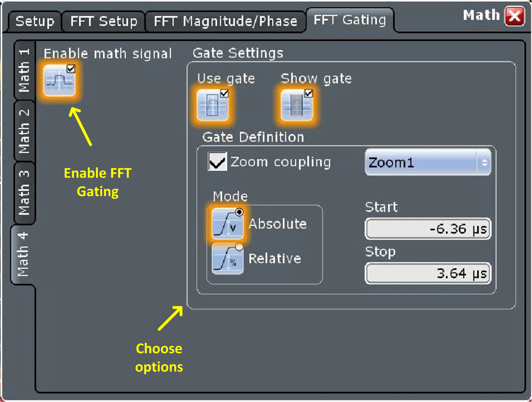Toggle the checkmark on the Use gate icon

pos(224,93)
